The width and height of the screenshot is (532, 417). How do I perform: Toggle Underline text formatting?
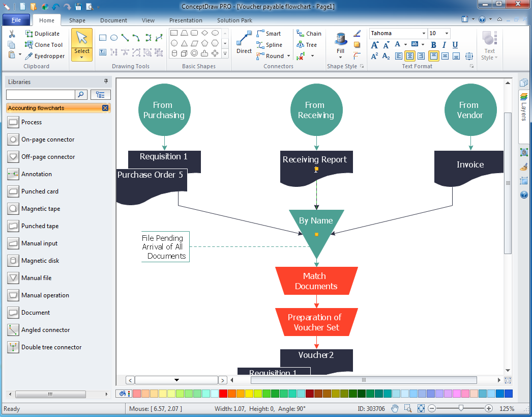(x=455, y=45)
